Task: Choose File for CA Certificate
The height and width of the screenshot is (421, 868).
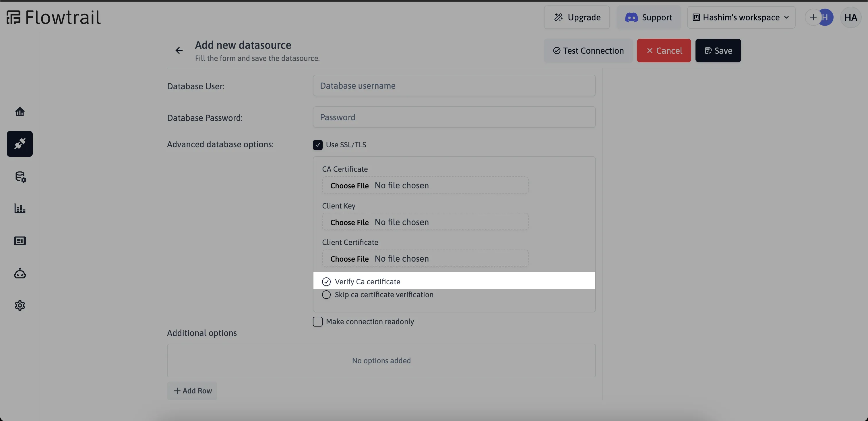Action: pos(349,186)
